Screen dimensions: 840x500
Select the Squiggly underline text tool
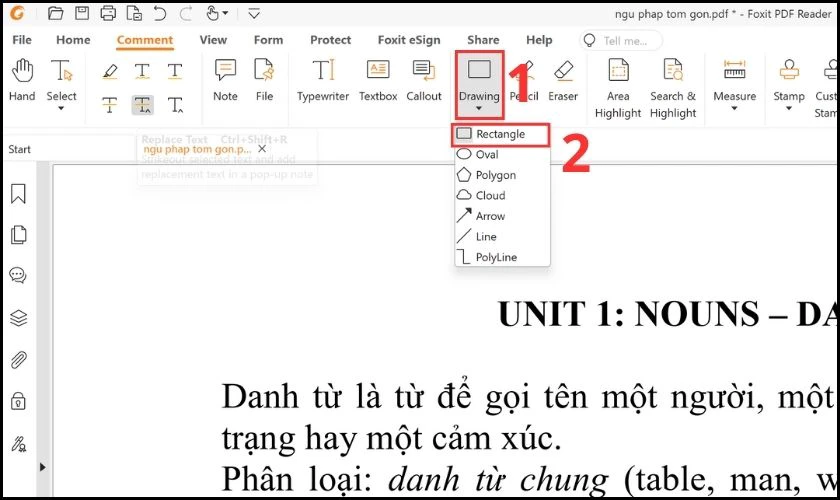click(142, 71)
